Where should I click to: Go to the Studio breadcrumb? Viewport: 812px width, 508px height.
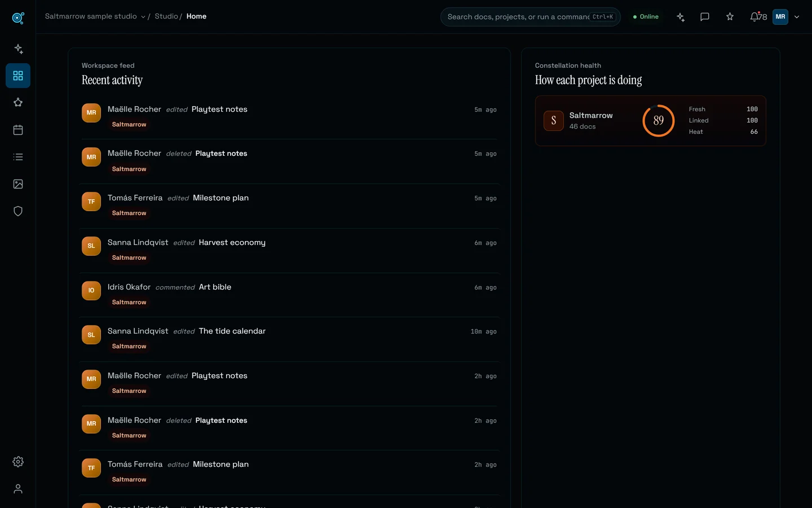pyautogui.click(x=166, y=16)
